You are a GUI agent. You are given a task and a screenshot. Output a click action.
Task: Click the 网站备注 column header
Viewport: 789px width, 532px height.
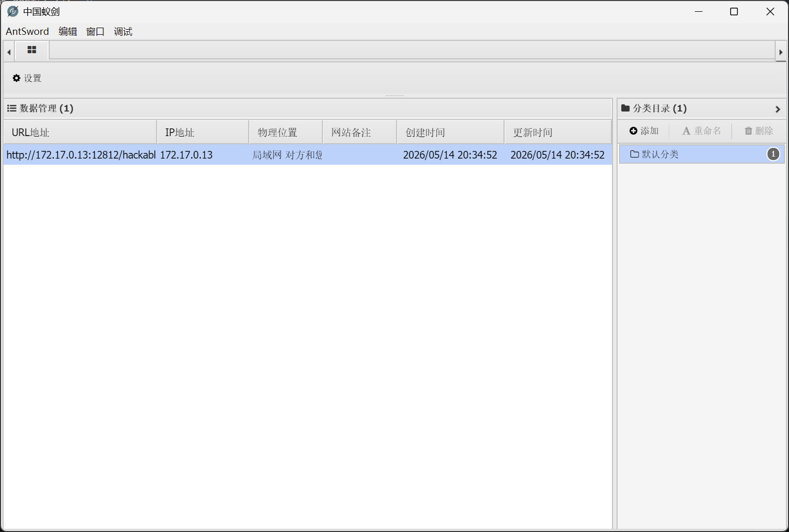tap(360, 132)
